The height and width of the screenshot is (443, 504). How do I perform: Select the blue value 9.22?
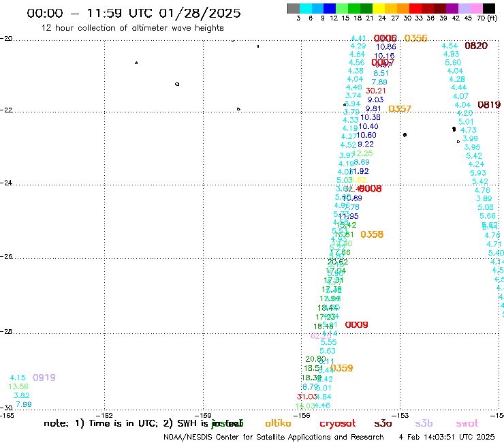(x=366, y=144)
